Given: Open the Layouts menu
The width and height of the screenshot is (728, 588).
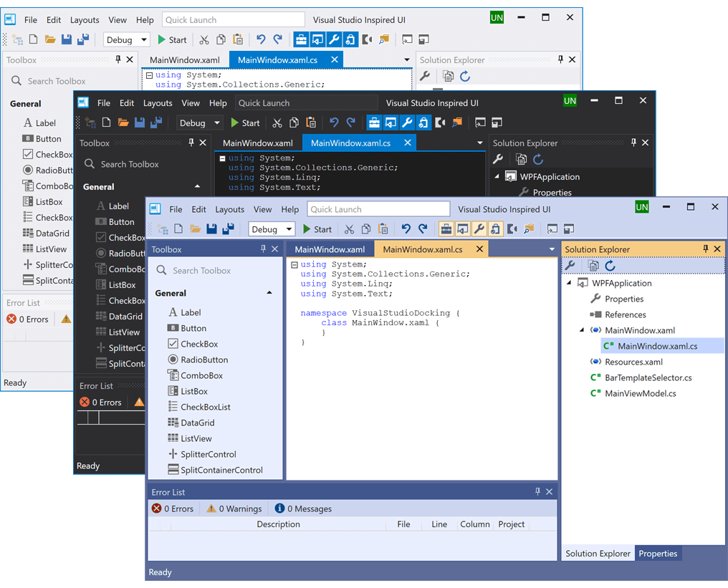Looking at the screenshot, I should tap(229, 209).
